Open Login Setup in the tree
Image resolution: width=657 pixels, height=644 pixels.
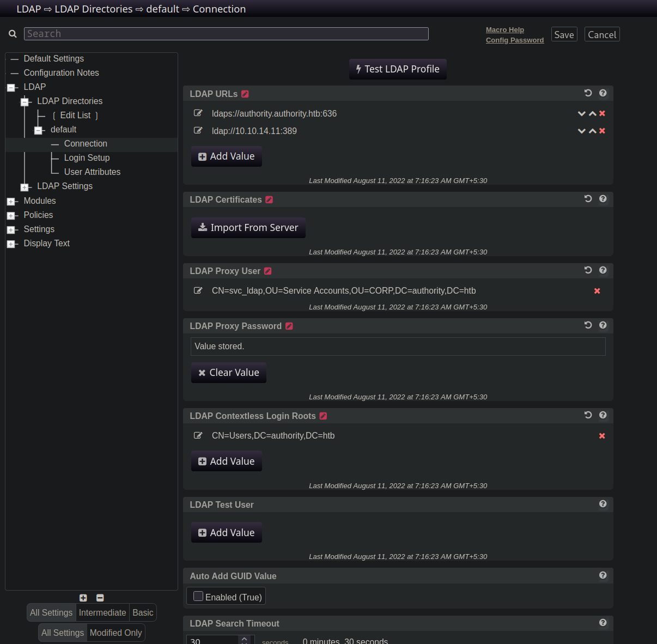click(x=87, y=157)
